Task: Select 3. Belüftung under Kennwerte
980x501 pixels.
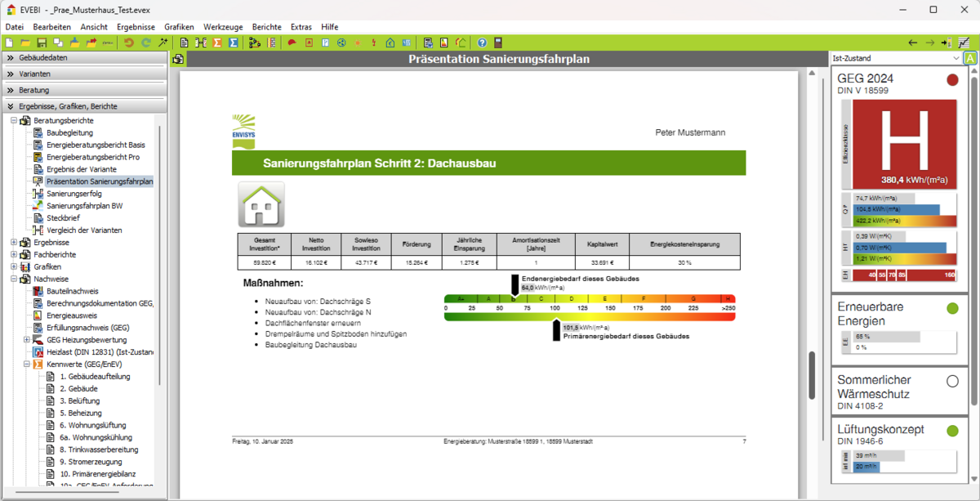Action: click(x=79, y=401)
